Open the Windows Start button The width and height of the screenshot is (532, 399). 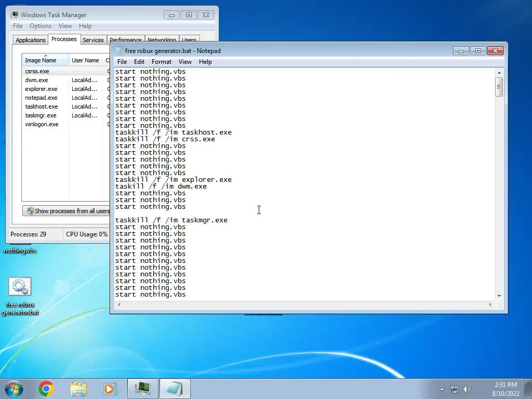point(14,389)
